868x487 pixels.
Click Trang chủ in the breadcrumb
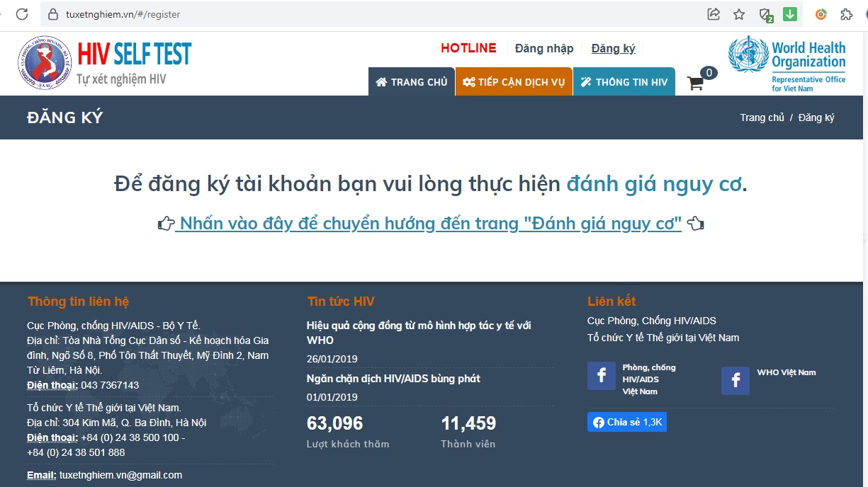pos(762,118)
